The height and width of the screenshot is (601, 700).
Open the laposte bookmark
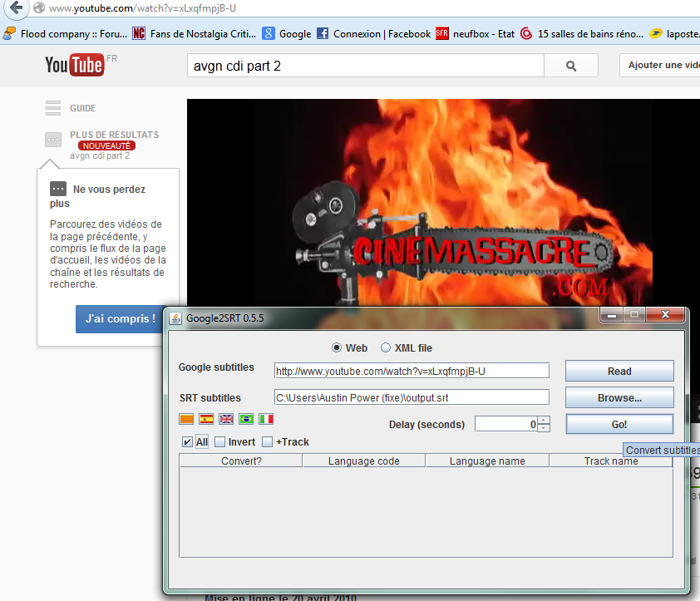[674, 34]
